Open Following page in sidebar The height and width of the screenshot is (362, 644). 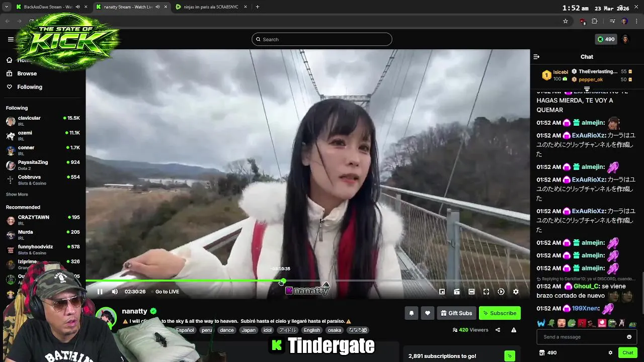pos(30,87)
